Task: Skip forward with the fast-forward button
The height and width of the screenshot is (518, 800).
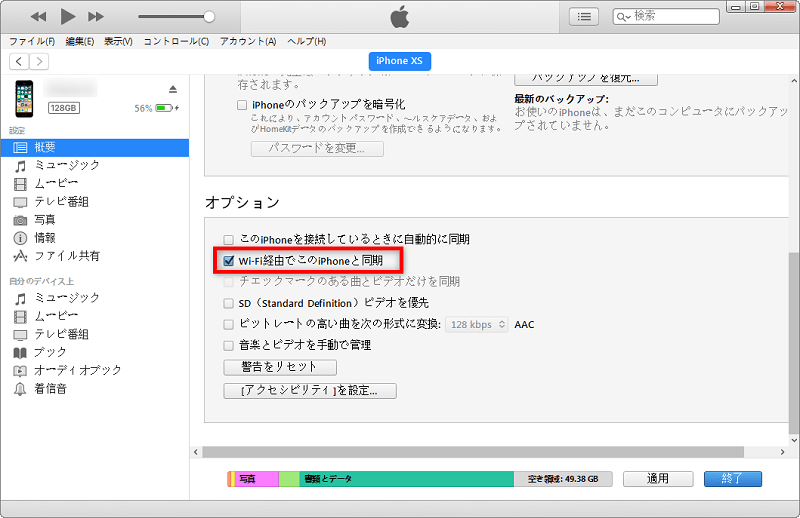Action: (x=96, y=17)
